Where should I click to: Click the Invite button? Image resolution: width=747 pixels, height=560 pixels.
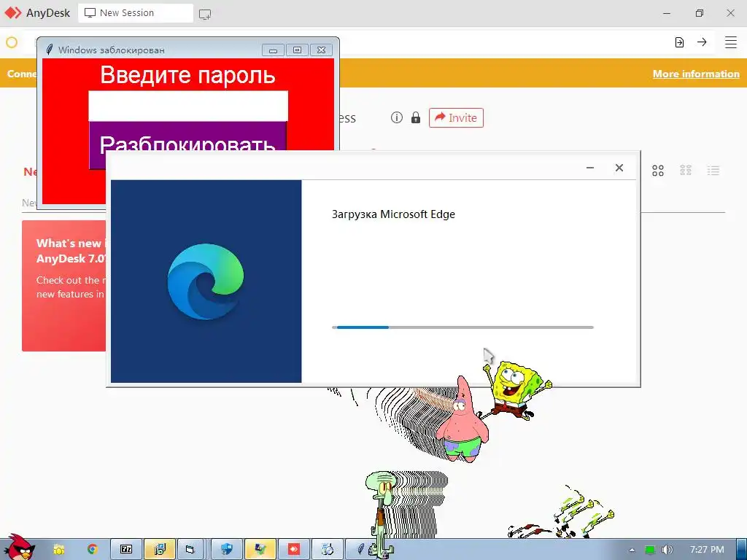pyautogui.click(x=456, y=117)
